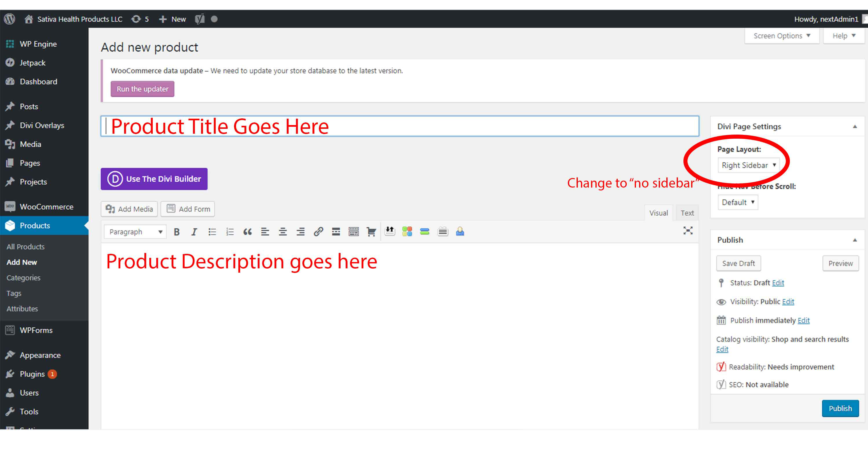Switch to the Visual editor tab
Viewport: 868px width, 455px height.
click(659, 213)
